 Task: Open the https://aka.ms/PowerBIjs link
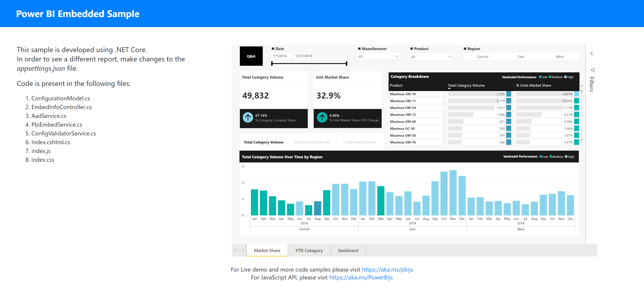361,277
